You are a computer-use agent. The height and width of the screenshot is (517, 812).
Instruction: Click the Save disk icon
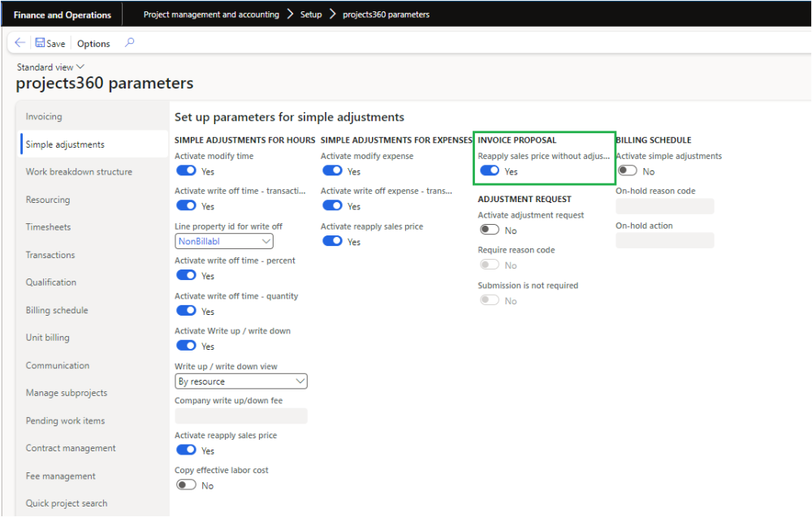coord(40,43)
